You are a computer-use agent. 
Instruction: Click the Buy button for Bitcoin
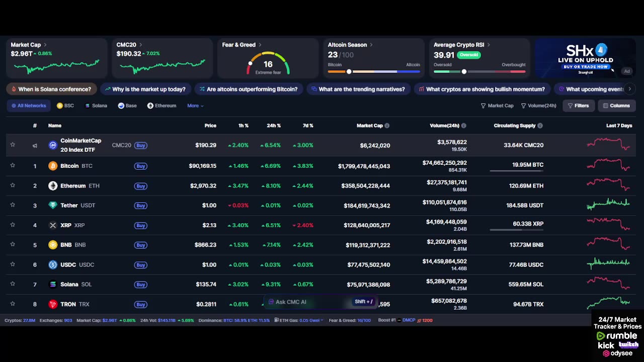[x=141, y=166]
